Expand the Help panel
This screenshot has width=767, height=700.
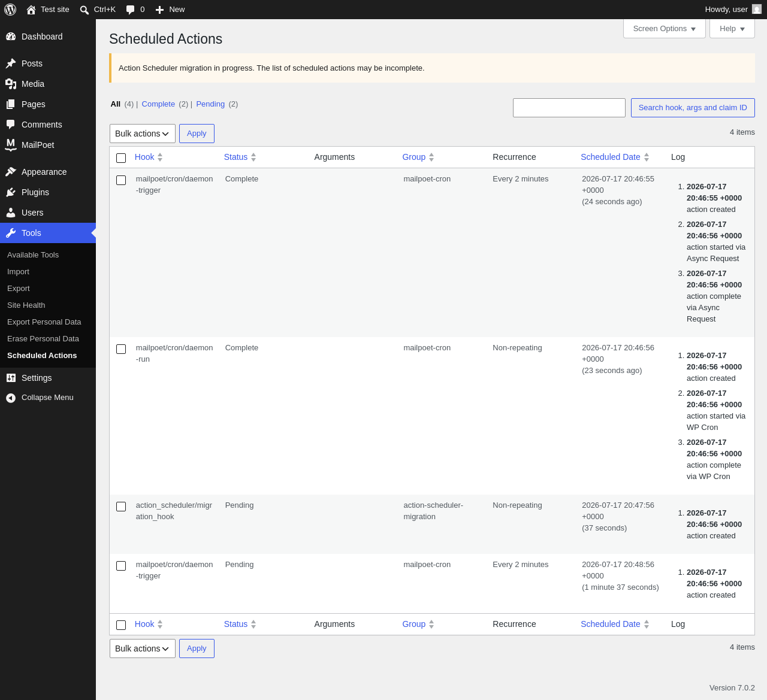(x=732, y=29)
